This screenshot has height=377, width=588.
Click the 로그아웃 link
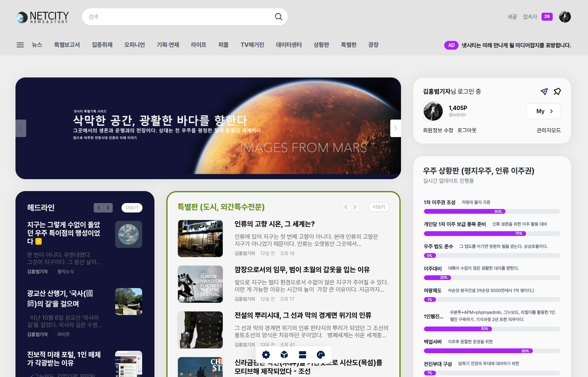(467, 130)
